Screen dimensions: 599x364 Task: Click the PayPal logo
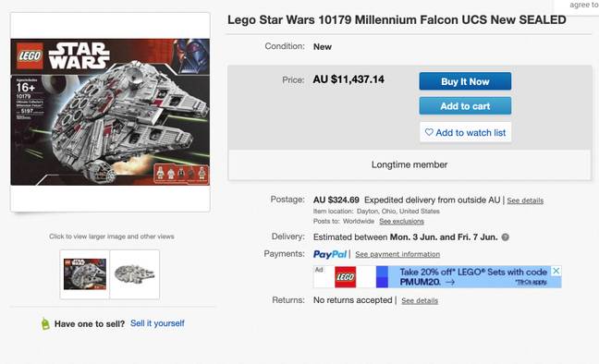pos(330,254)
